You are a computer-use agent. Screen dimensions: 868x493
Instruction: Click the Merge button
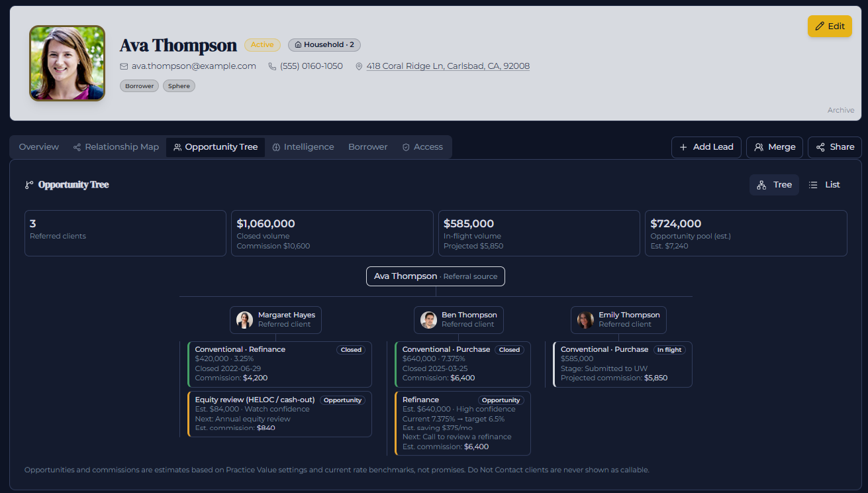point(775,147)
